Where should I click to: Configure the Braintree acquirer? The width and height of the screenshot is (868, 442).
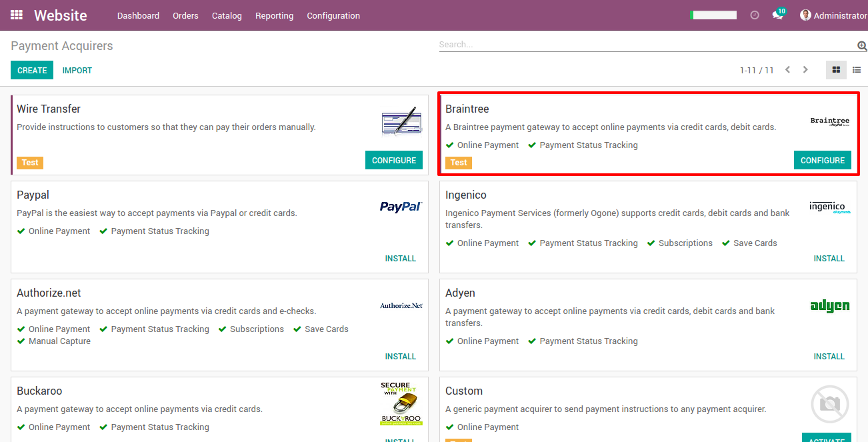pyautogui.click(x=823, y=160)
